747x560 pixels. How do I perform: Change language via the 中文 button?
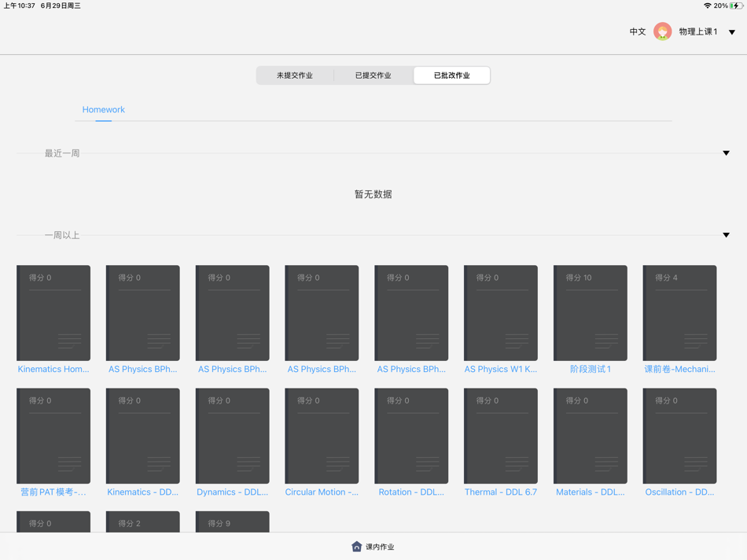coord(638,31)
